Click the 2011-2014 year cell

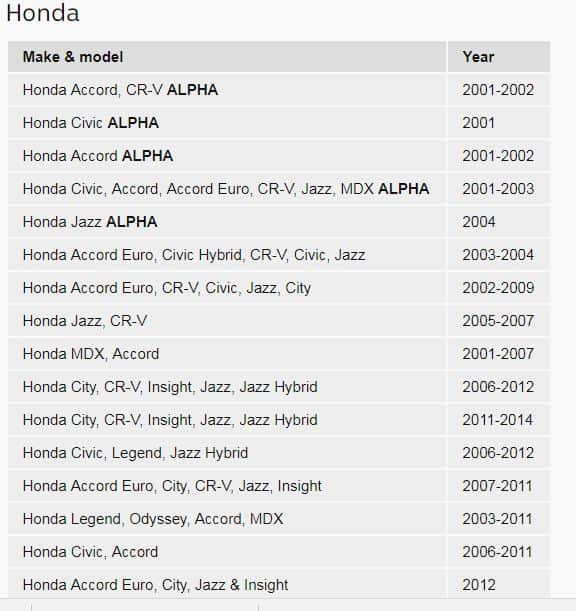(x=499, y=420)
